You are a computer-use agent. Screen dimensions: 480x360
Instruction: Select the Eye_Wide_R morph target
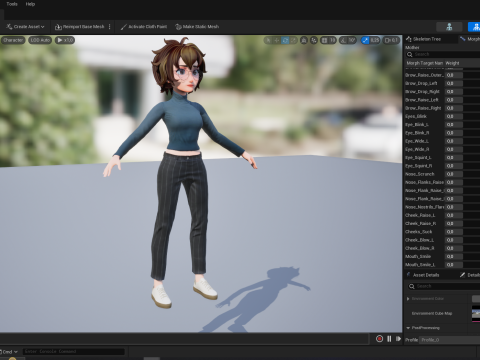point(417,149)
